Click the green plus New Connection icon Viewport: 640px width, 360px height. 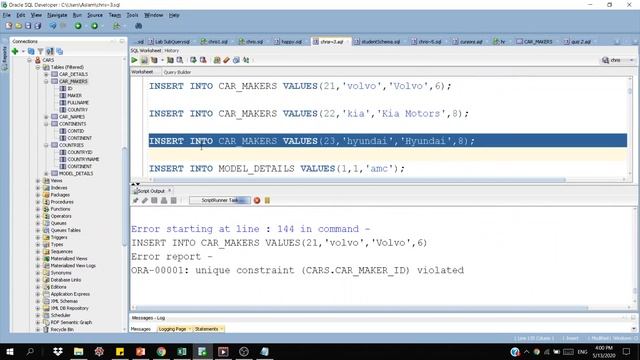click(x=15, y=51)
